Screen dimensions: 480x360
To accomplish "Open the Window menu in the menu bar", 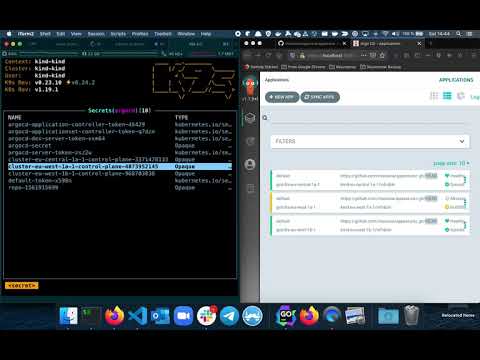I will 186,34.
